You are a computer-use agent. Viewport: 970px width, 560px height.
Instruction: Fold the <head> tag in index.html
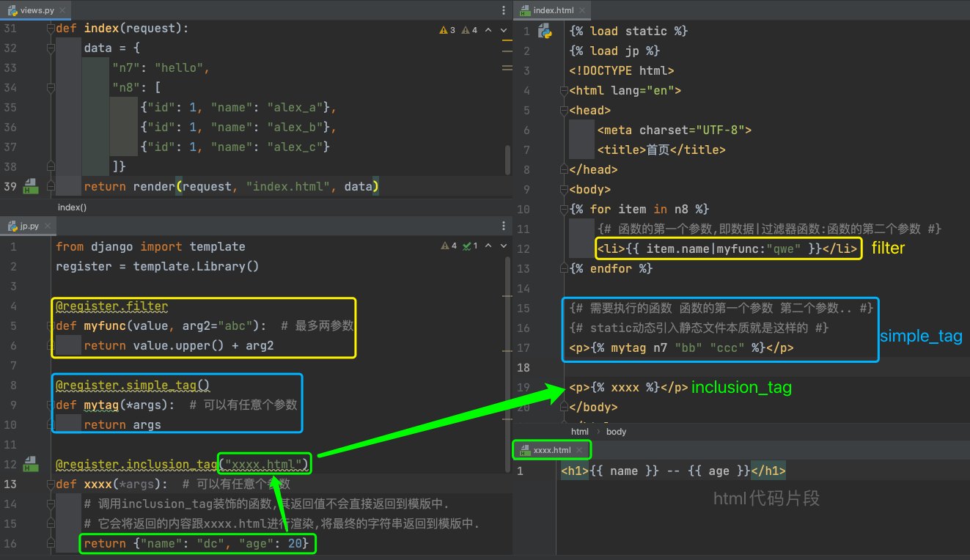click(x=565, y=111)
